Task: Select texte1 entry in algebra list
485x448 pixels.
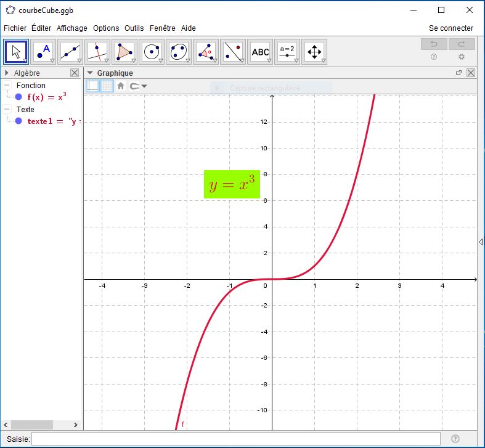Action: 54,121
